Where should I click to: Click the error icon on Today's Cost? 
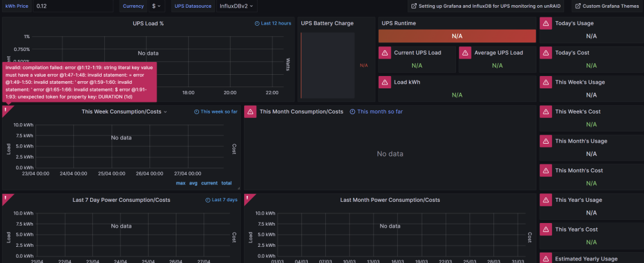click(x=546, y=53)
